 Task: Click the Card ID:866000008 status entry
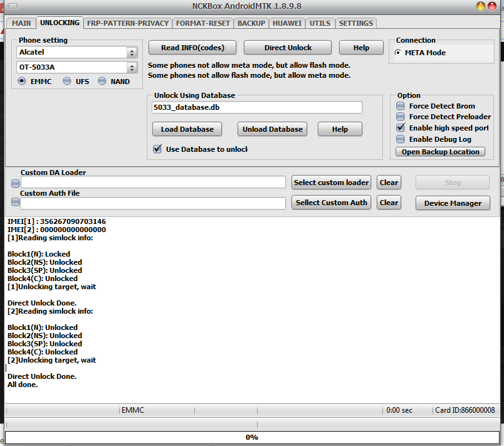[x=465, y=410]
